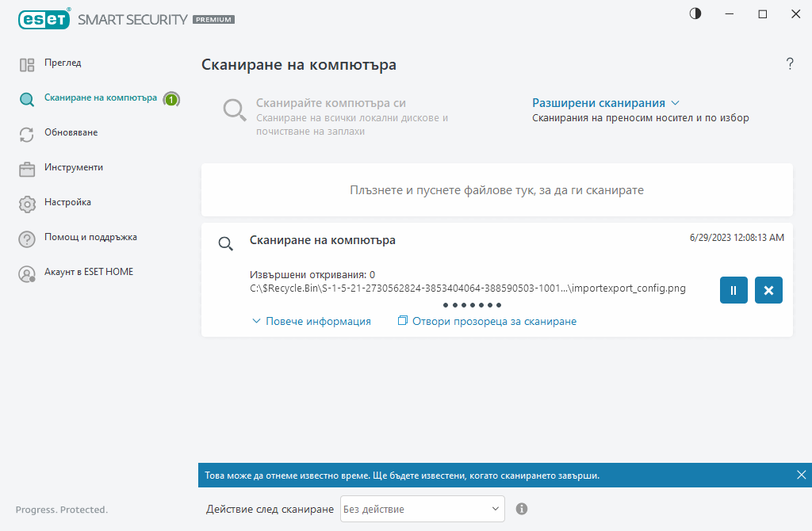Click the drag-and-drop file scan area
Viewport: 812px width, 531px height.
[496, 190]
